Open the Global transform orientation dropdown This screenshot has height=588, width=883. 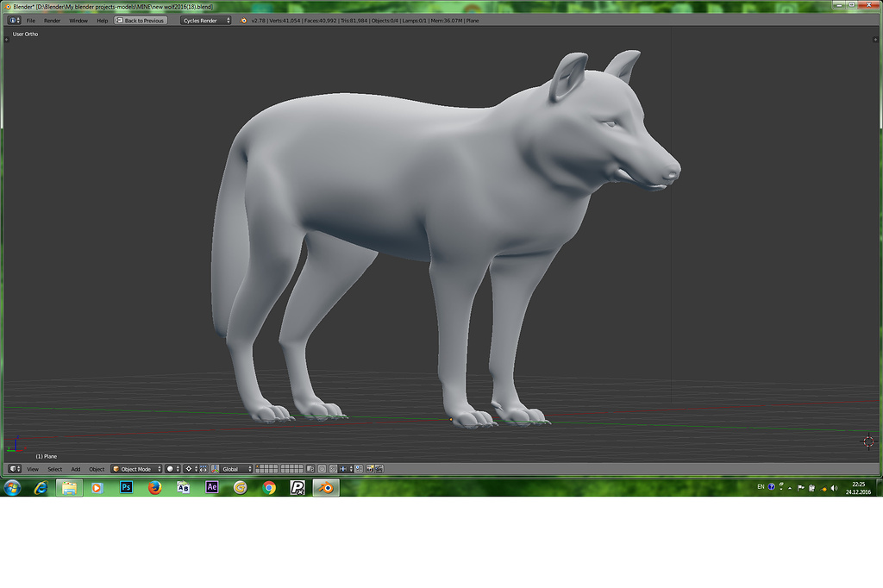[x=235, y=469]
